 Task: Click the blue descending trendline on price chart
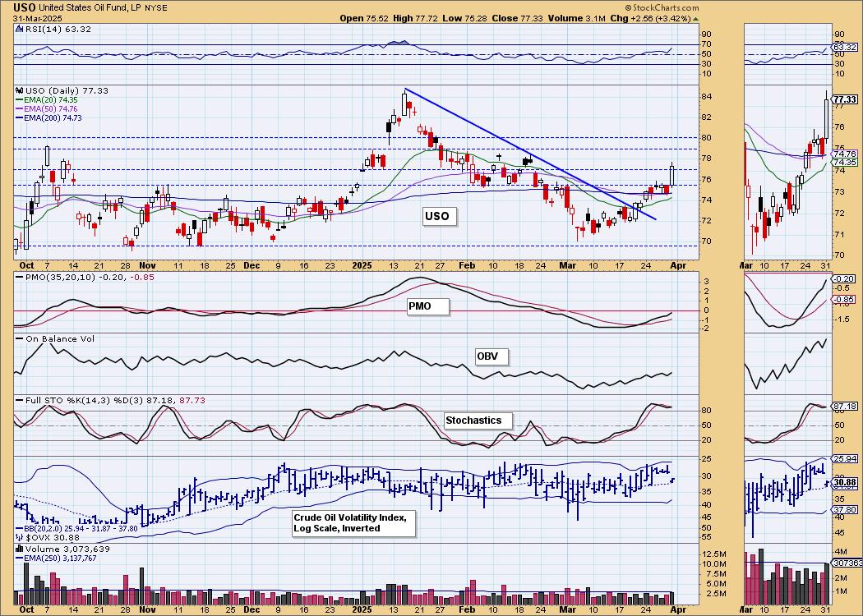[x=531, y=154]
